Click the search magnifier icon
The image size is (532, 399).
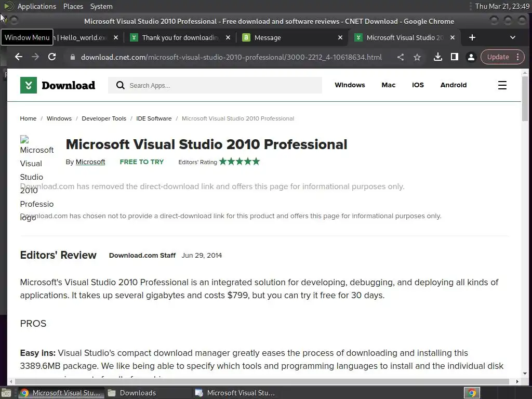pos(120,85)
